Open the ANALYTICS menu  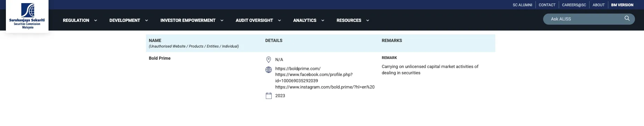(305, 20)
